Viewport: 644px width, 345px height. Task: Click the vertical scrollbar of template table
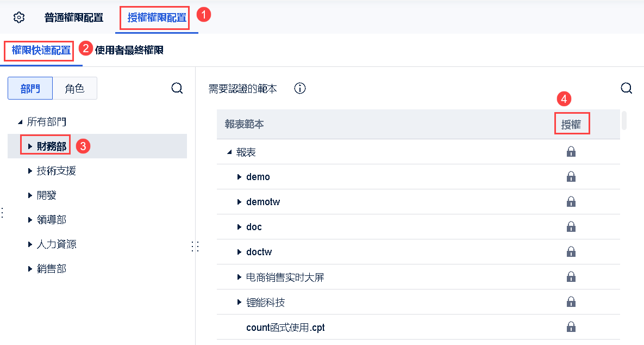point(624,120)
